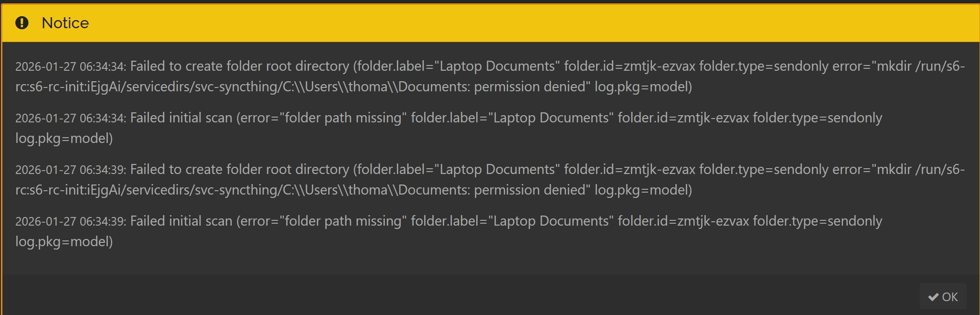Click timestamp of first root directory error
980x315 pixels.
click(70, 67)
